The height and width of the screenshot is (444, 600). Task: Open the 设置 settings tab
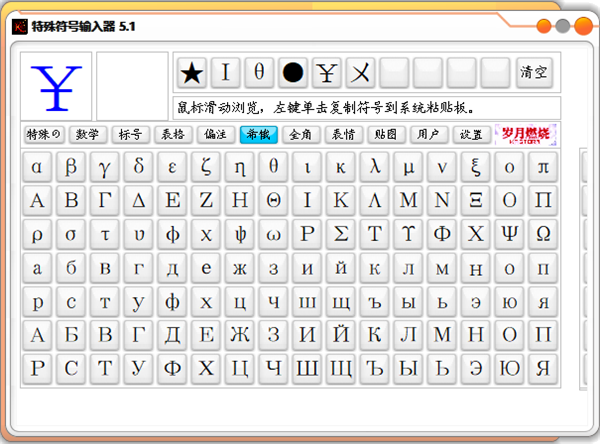[x=470, y=134]
